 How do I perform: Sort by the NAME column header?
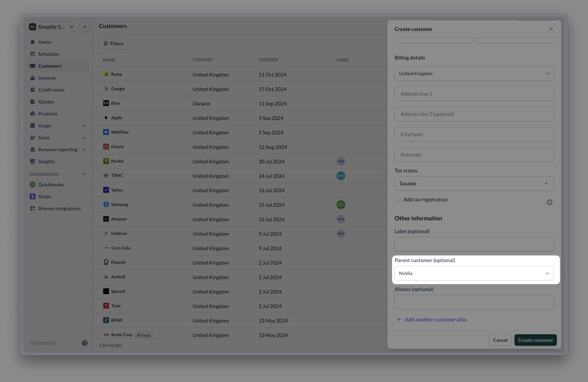coord(109,60)
